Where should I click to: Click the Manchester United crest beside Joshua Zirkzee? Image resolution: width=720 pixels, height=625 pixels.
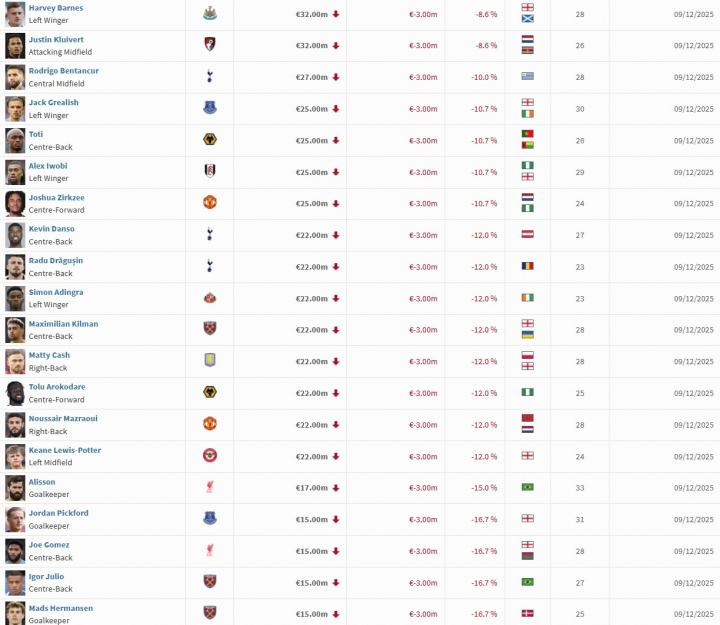209,203
